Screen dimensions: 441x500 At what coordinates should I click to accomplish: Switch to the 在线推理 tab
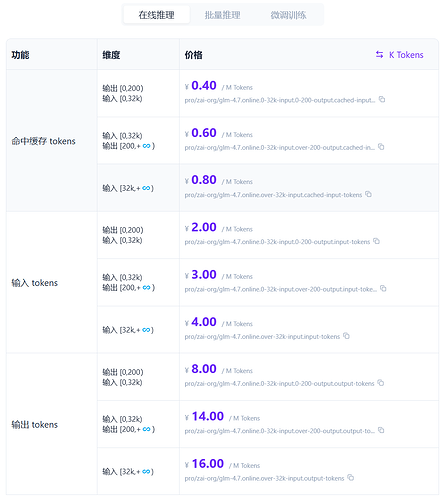click(x=156, y=15)
